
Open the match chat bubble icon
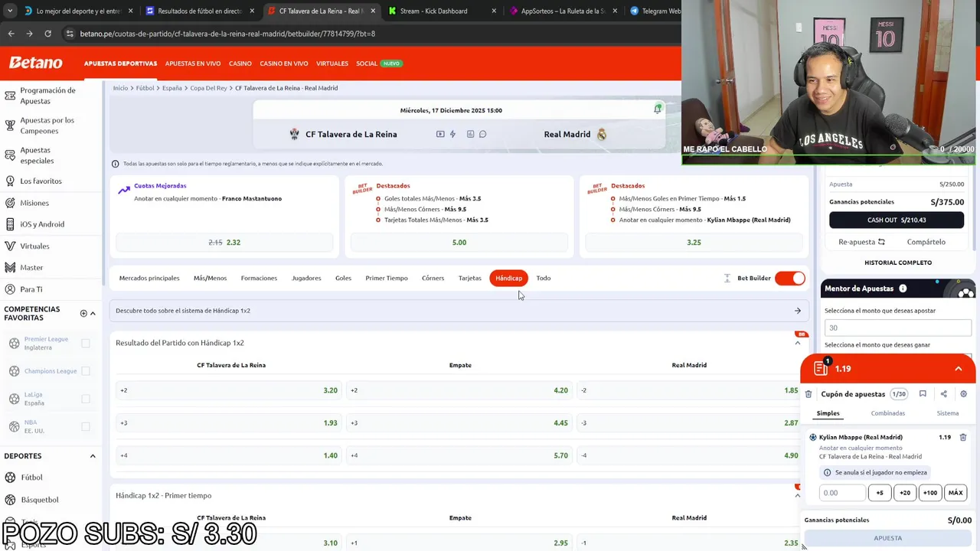point(482,134)
